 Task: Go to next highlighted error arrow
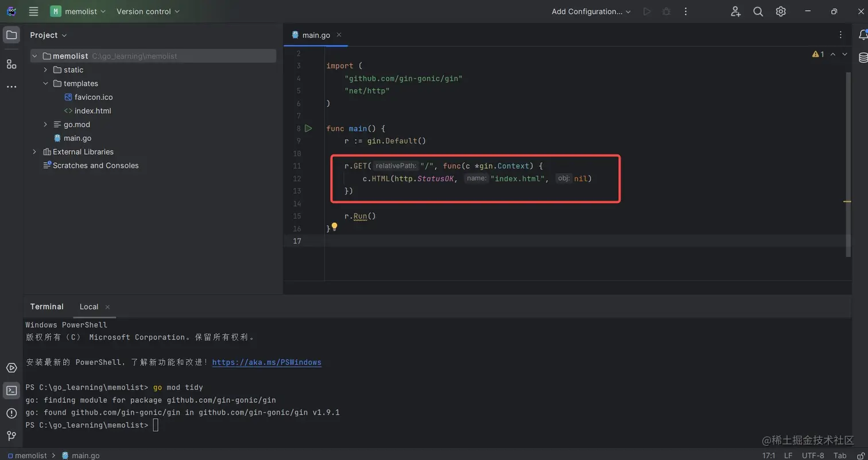844,54
